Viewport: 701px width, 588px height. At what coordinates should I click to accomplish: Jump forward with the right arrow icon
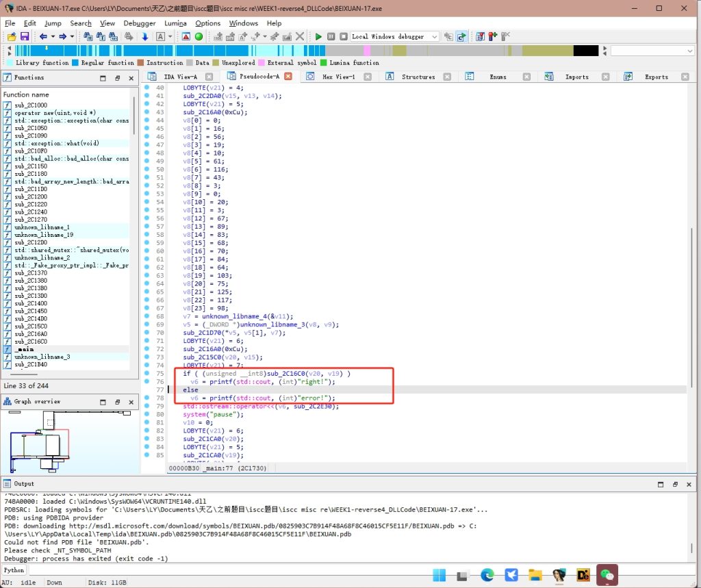coord(62,37)
